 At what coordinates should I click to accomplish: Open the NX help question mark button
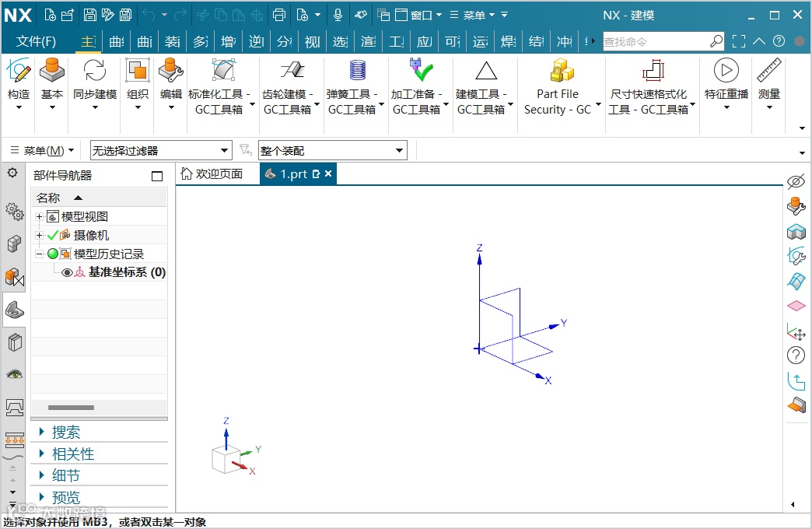click(779, 41)
